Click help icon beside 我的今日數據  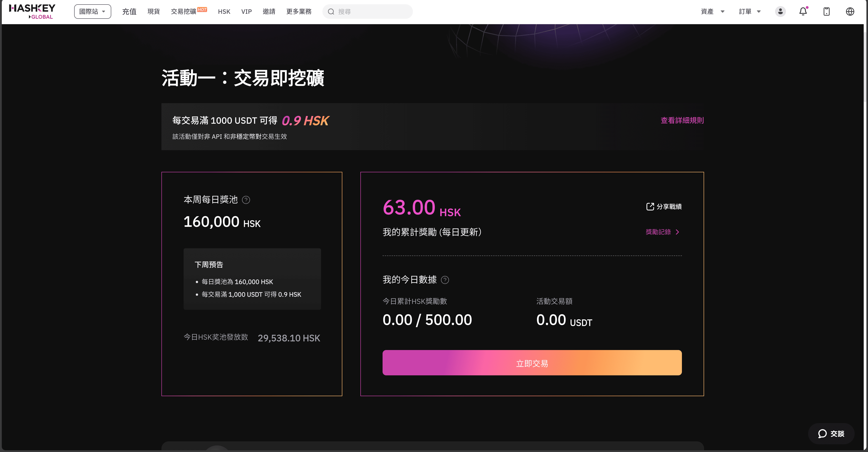point(445,280)
